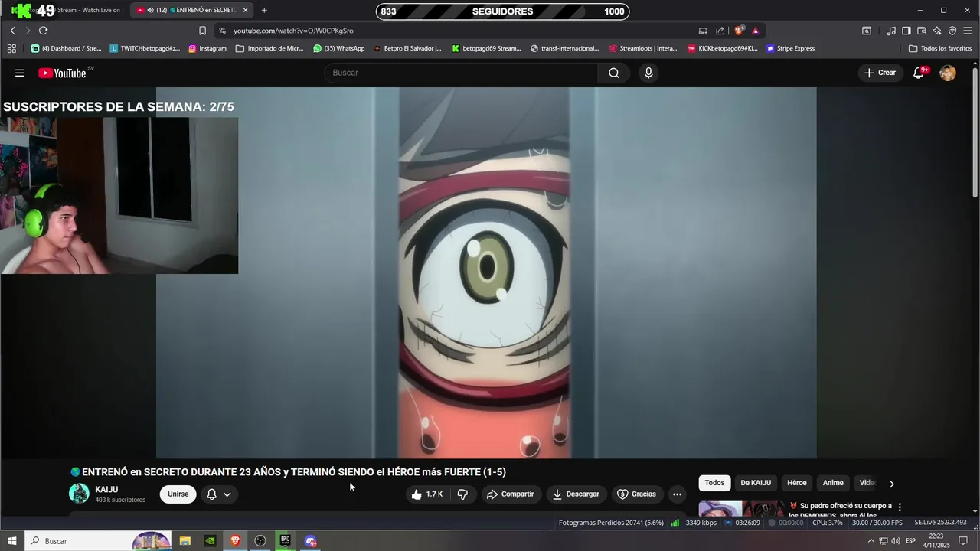Go to YouTube home via logo
980x551 pixels.
point(62,73)
